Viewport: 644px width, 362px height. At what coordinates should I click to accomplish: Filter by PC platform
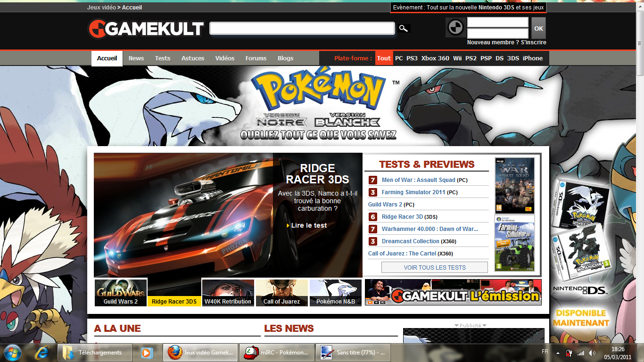click(399, 58)
